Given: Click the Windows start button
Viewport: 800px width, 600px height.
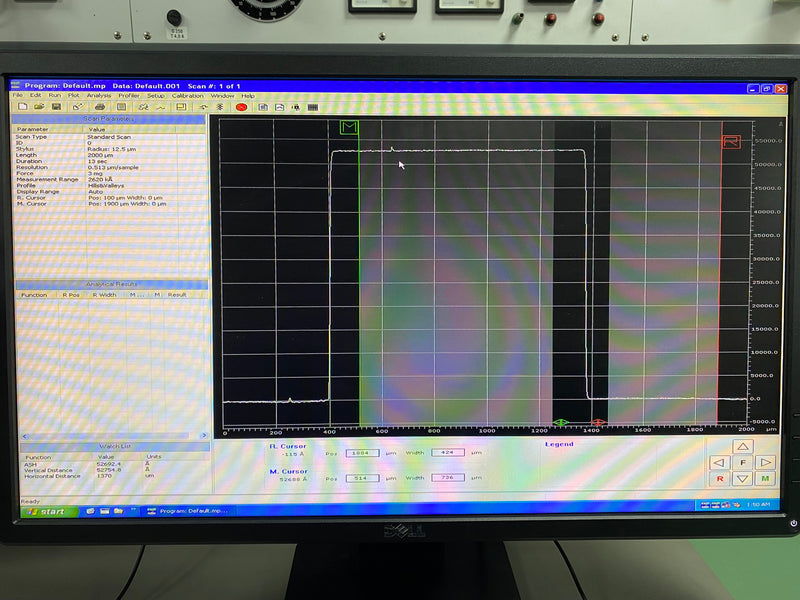Looking at the screenshot, I should pos(48,511).
